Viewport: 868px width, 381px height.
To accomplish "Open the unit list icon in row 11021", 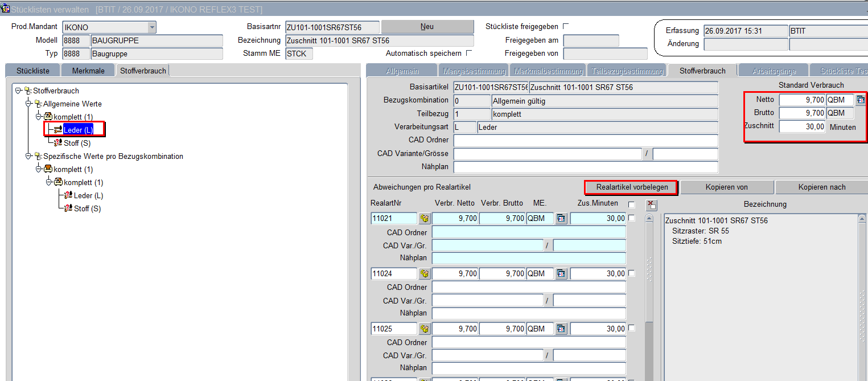I will tap(561, 219).
